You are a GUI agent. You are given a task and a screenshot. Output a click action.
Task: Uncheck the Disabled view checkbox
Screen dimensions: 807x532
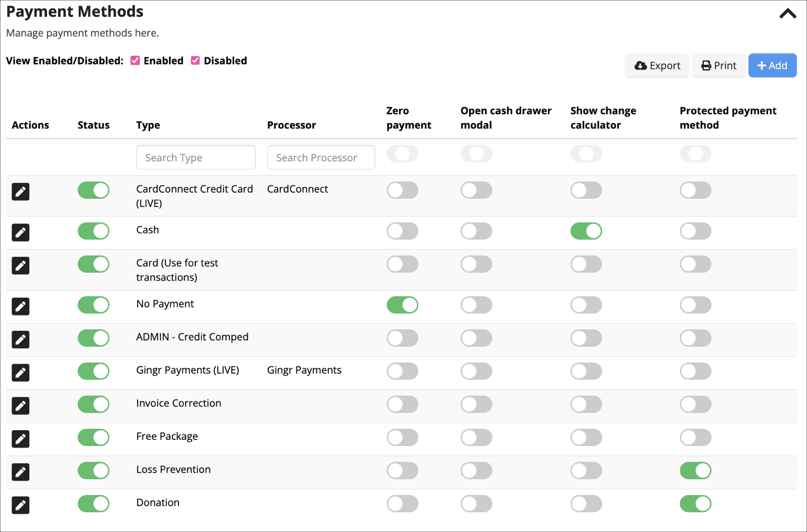coord(195,61)
